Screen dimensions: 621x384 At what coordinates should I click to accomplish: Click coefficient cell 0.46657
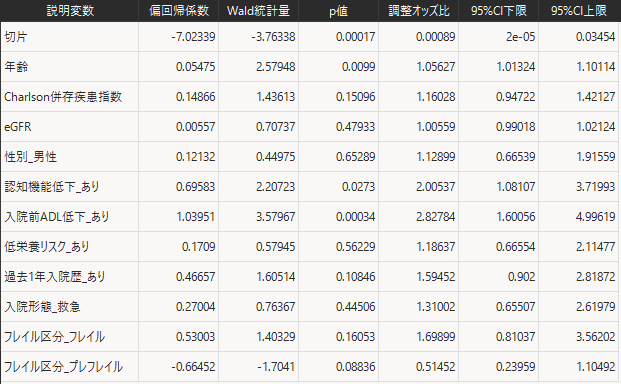179,277
